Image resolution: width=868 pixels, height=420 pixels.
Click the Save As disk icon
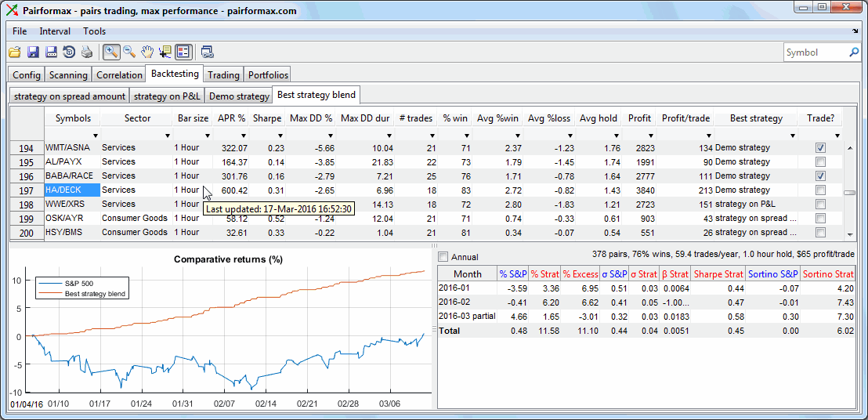(x=51, y=52)
